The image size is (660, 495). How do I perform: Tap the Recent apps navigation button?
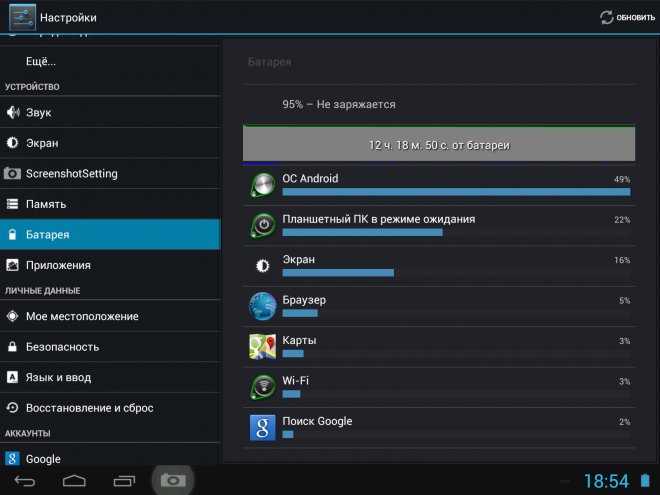(x=124, y=481)
